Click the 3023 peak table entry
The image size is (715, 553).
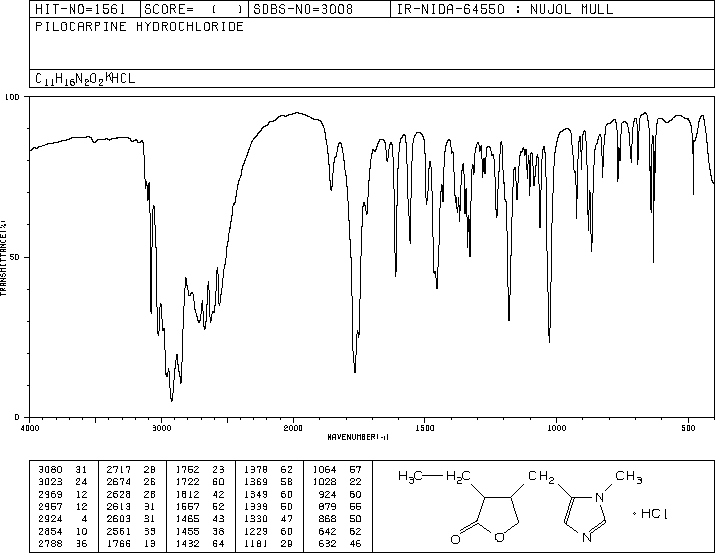pos(62,481)
